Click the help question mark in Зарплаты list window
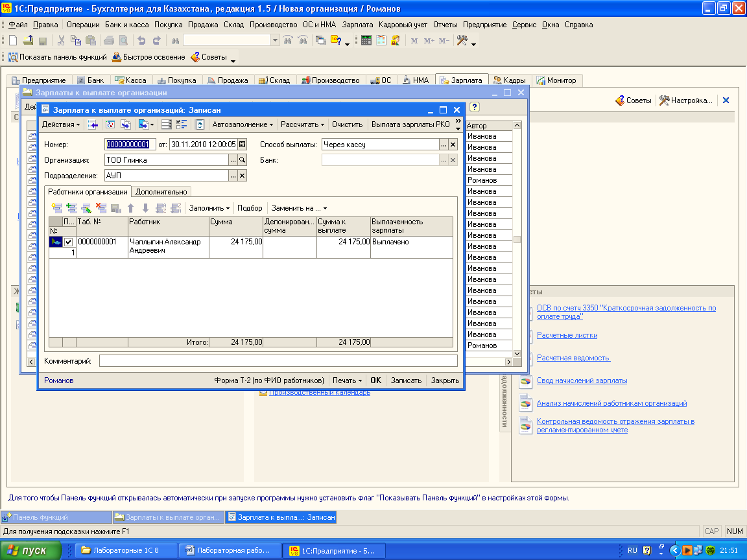 pyautogui.click(x=475, y=107)
